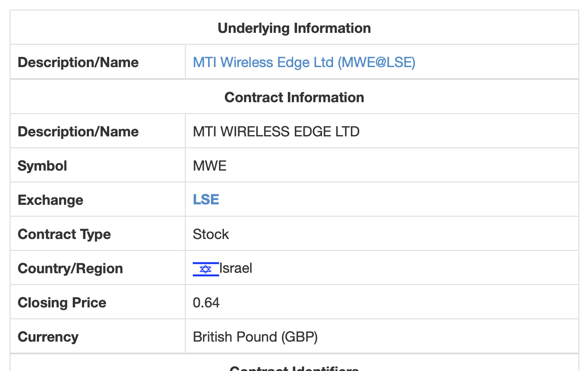Click the Currency row label

[x=48, y=337]
